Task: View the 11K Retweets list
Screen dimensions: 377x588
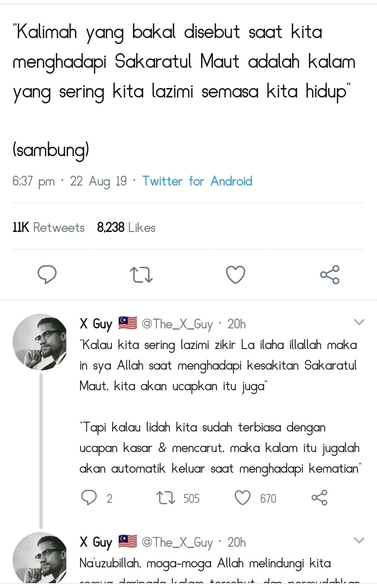Action: [49, 227]
